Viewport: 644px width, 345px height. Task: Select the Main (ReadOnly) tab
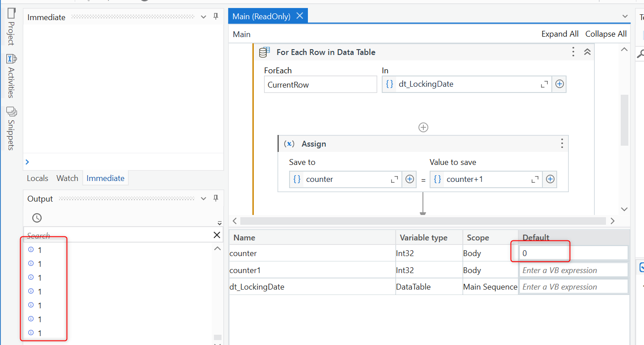tap(261, 17)
